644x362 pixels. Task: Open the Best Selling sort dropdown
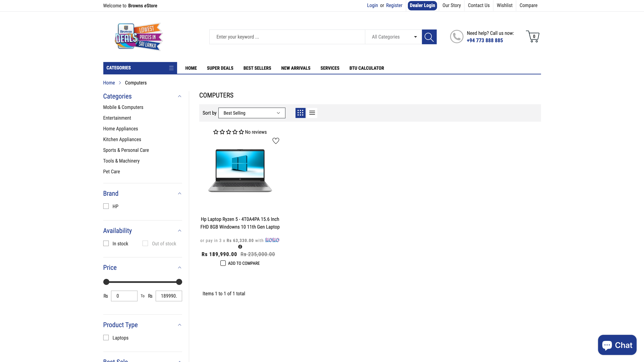(252, 113)
